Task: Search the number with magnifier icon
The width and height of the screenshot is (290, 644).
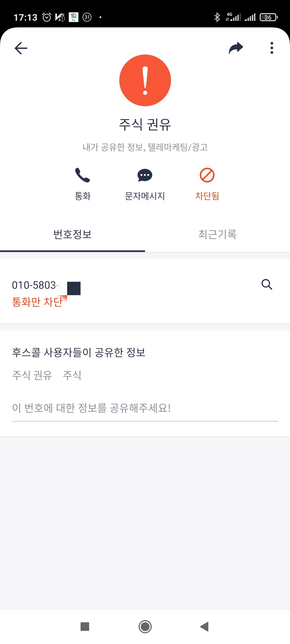Action: [267, 284]
